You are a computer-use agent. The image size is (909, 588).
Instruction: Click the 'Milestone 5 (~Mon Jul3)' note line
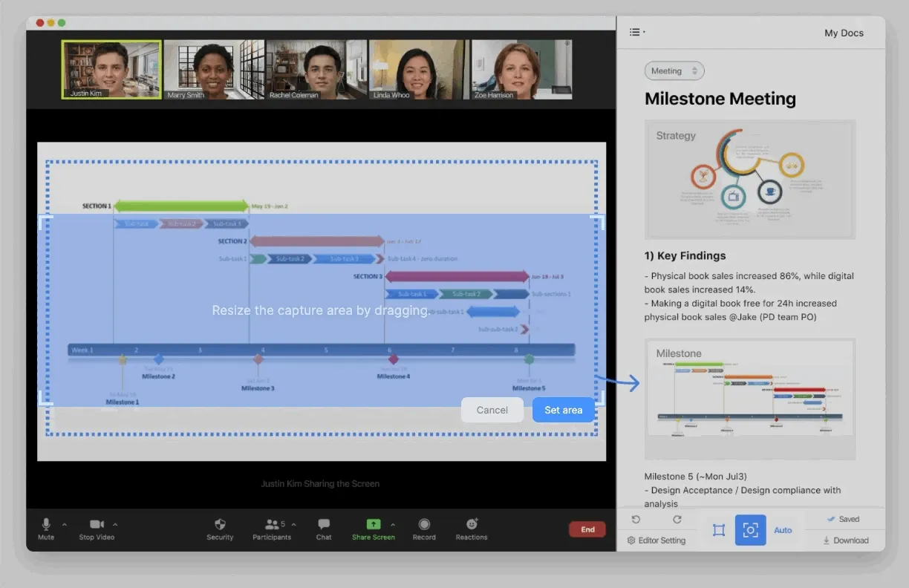pos(696,477)
